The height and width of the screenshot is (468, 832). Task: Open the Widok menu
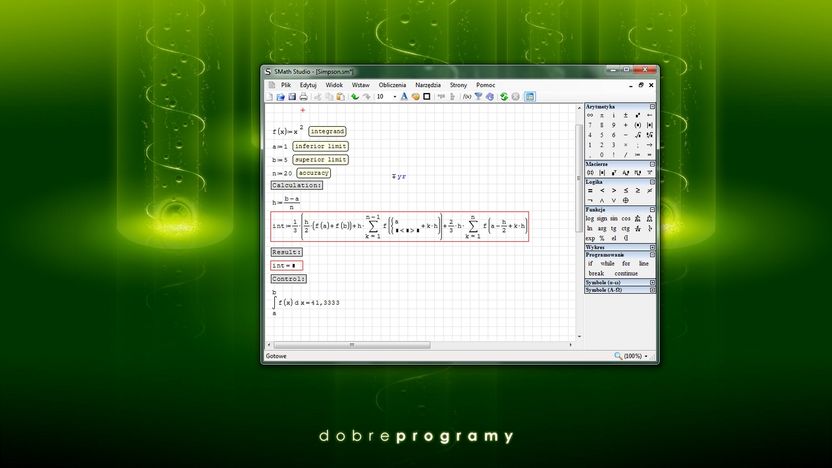334,85
